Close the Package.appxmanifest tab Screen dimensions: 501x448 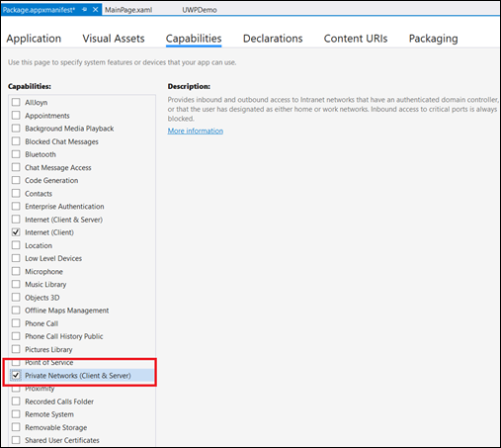pyautogui.click(x=95, y=10)
